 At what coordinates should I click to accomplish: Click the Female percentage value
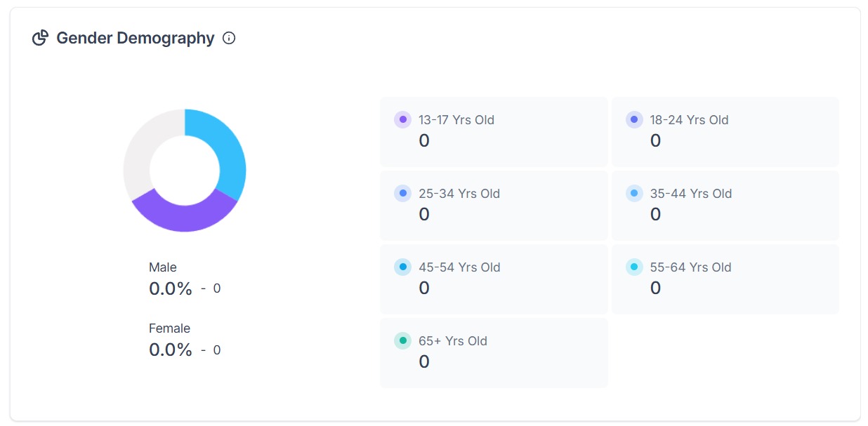click(x=171, y=350)
